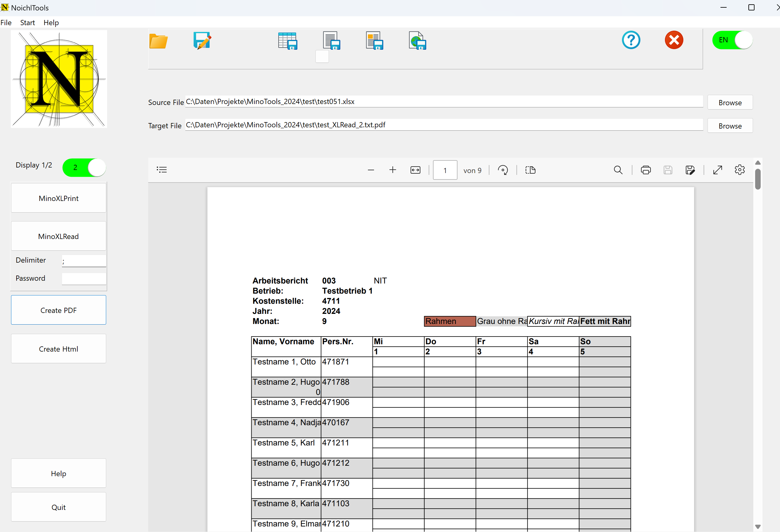Click the MinoXLPrint button
780x532 pixels.
[59, 198]
